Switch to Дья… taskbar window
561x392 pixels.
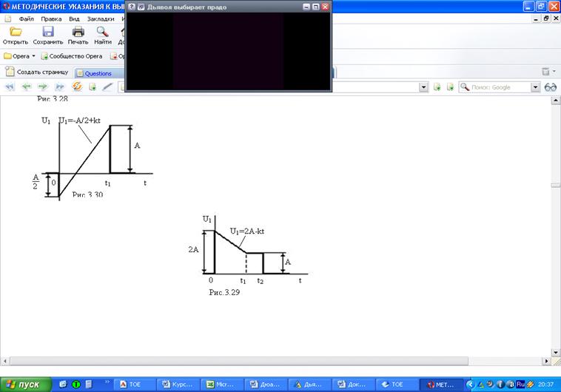[x=309, y=385]
